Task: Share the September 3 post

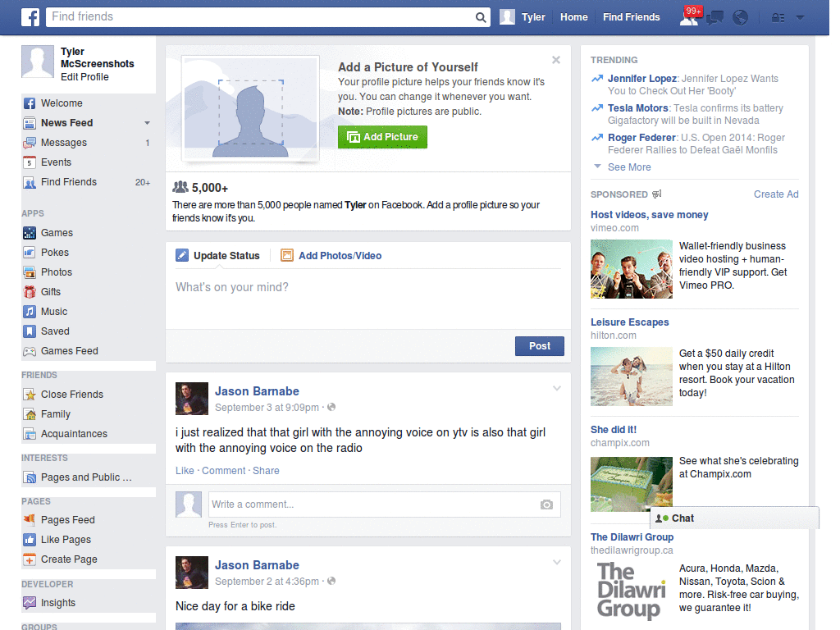Action: coord(266,470)
